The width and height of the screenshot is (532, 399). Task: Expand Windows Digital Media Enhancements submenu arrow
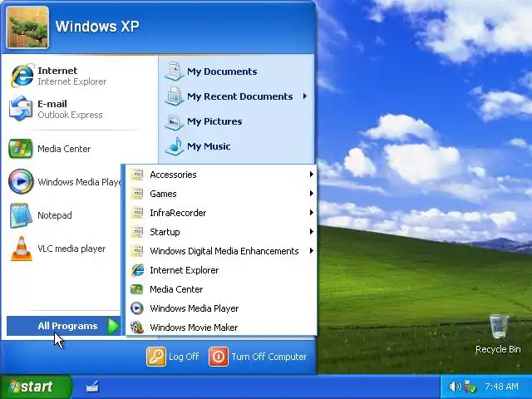312,251
